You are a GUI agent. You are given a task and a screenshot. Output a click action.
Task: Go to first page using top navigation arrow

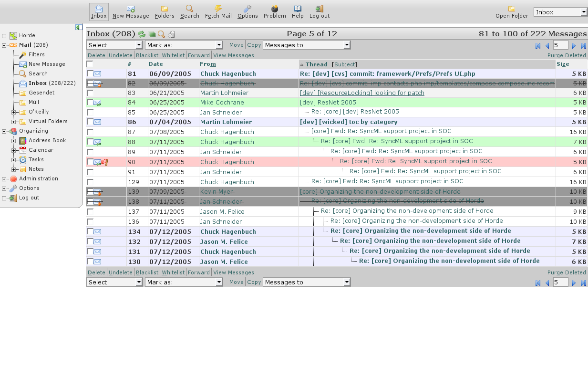538,46
